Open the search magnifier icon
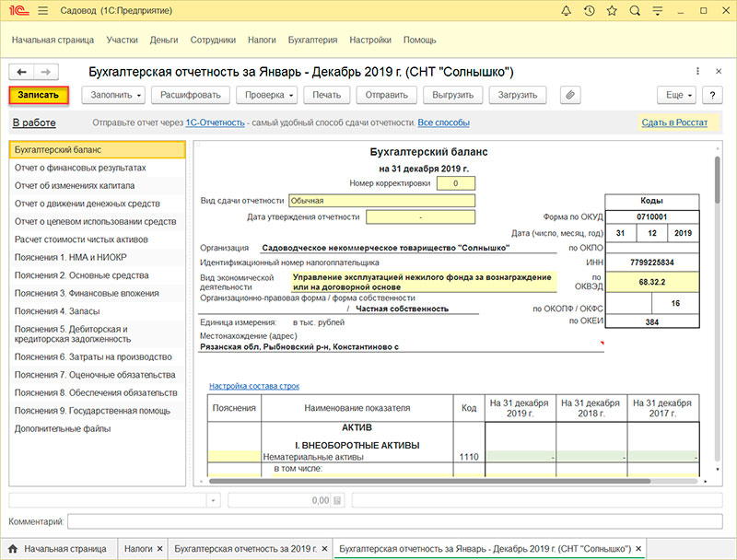Image resolution: width=737 pixels, height=560 pixels. click(x=635, y=10)
